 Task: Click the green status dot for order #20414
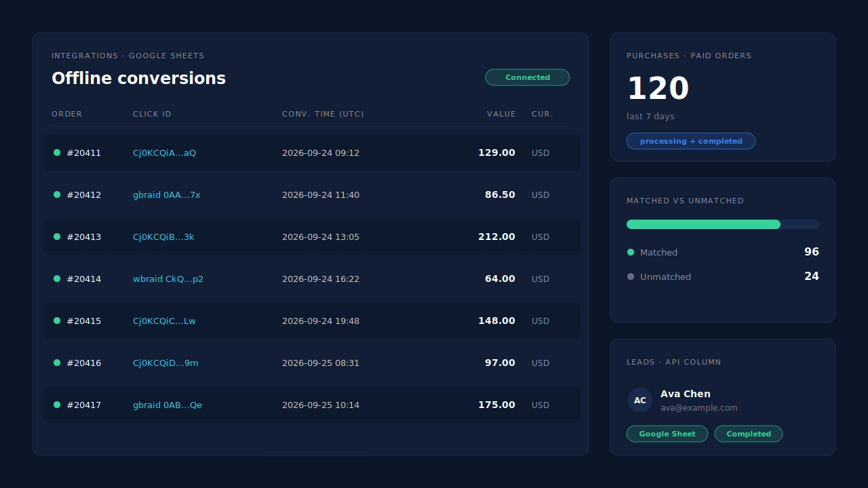pos(57,279)
